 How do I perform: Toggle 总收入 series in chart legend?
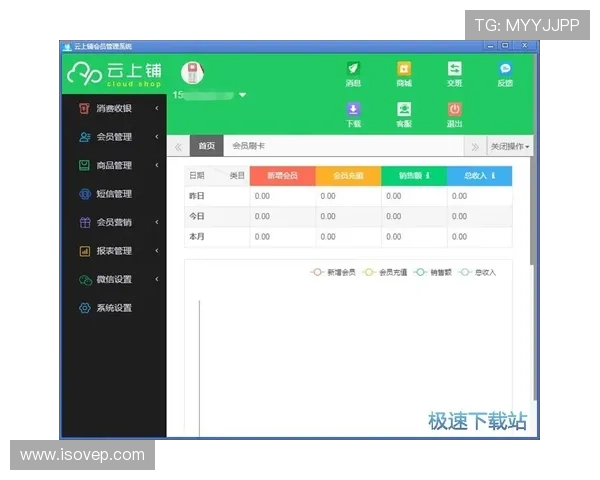point(477,273)
